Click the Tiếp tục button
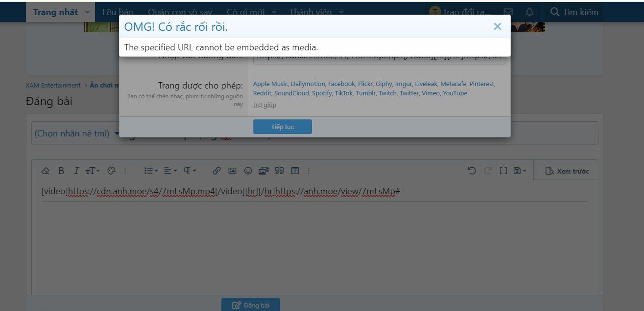Image resolution: width=644 pixels, height=311 pixels. pos(282,127)
